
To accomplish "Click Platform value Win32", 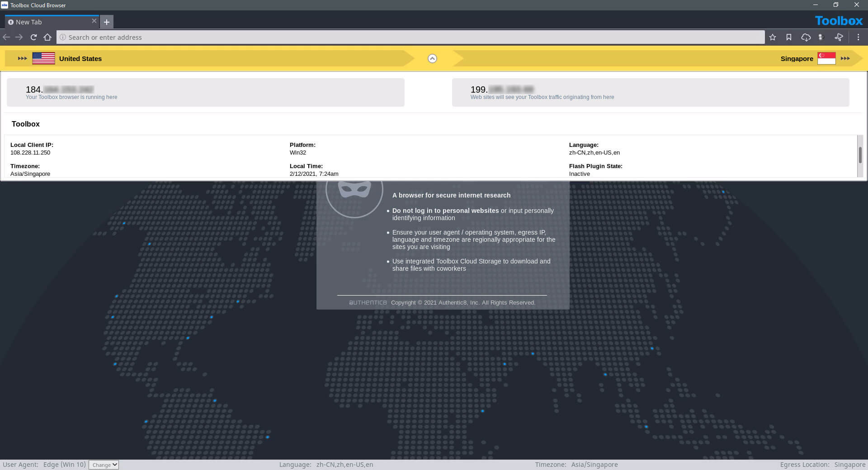I will (298, 153).
